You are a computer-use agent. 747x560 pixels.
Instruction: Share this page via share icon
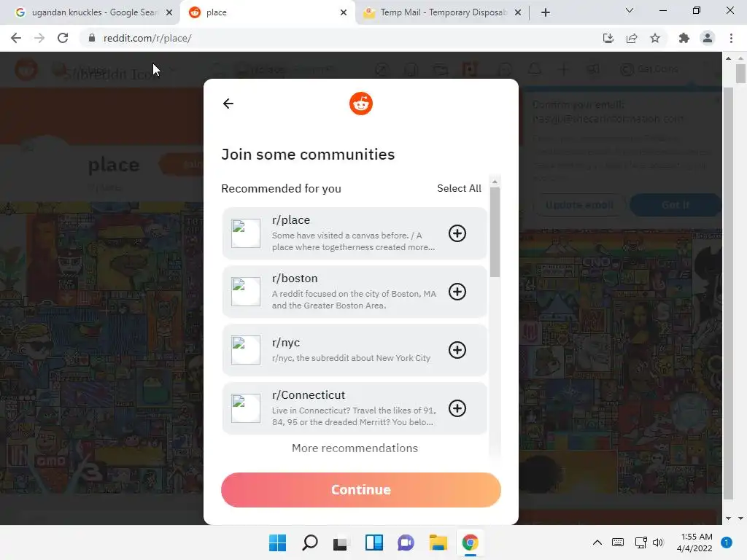tap(632, 38)
